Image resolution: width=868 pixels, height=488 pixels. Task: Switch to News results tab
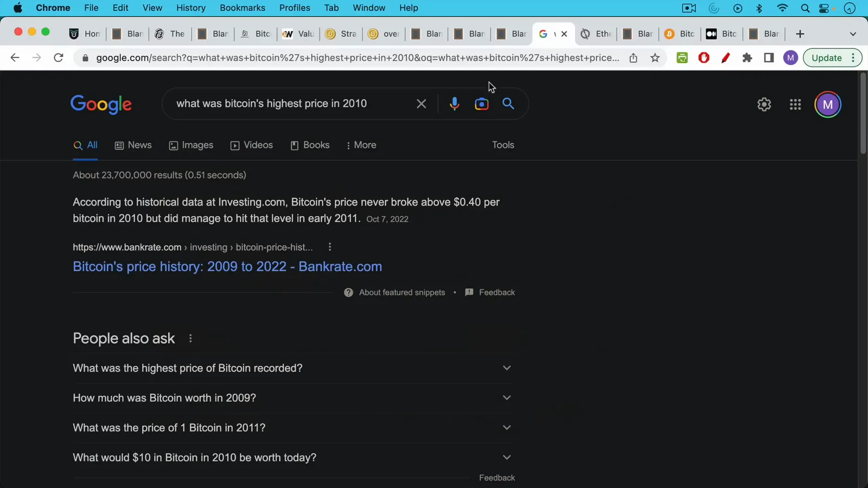tap(133, 145)
